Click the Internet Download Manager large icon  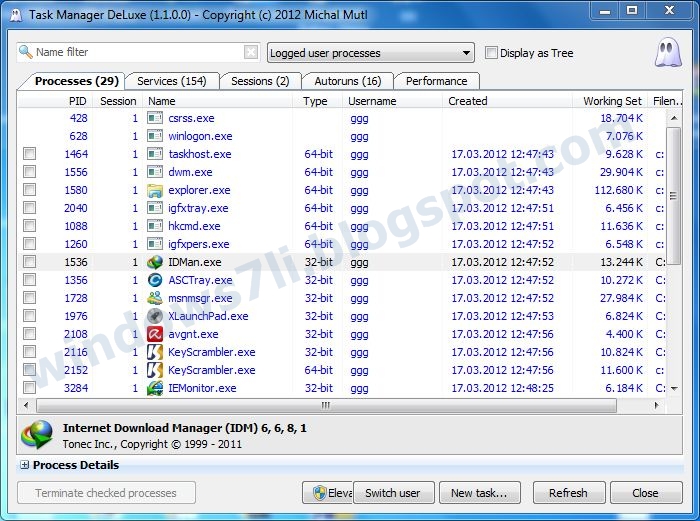pos(37,434)
